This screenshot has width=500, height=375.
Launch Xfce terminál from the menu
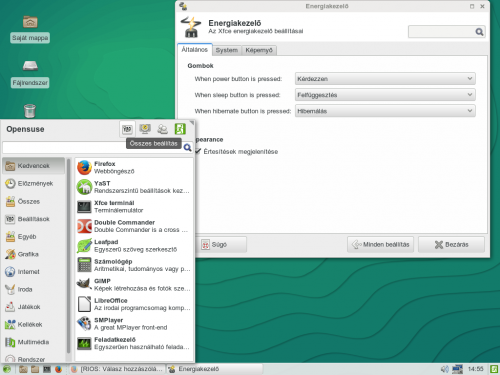(x=134, y=207)
